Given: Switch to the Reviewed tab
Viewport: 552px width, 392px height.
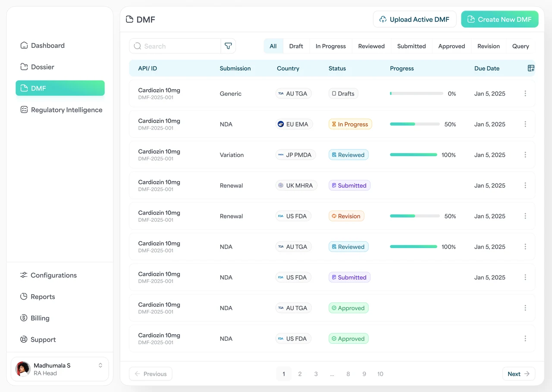Looking at the screenshot, I should 371,46.
